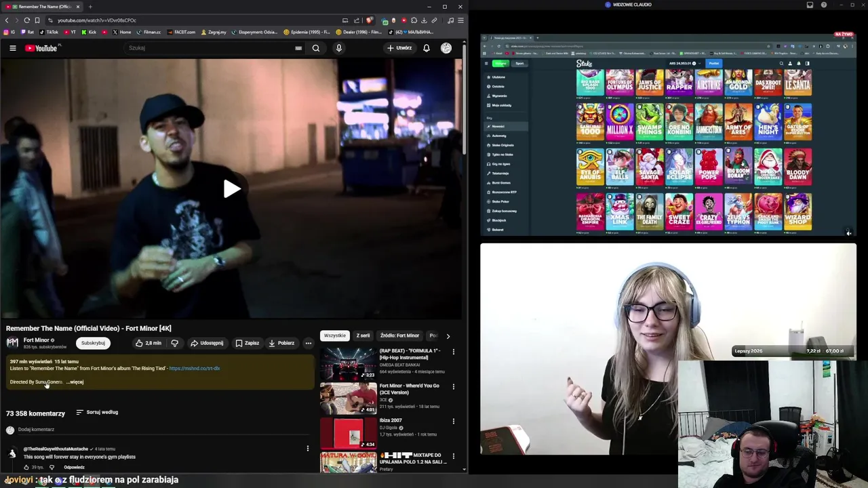Viewport: 868px width, 488px height.
Task: Open browser extensions puzzle icon
Action: tap(414, 20)
